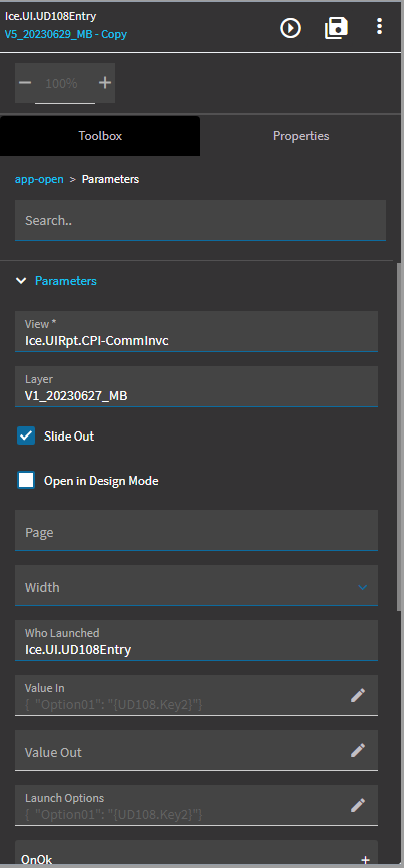The image size is (404, 868).
Task: Click the Value In field text
Action: (113, 705)
